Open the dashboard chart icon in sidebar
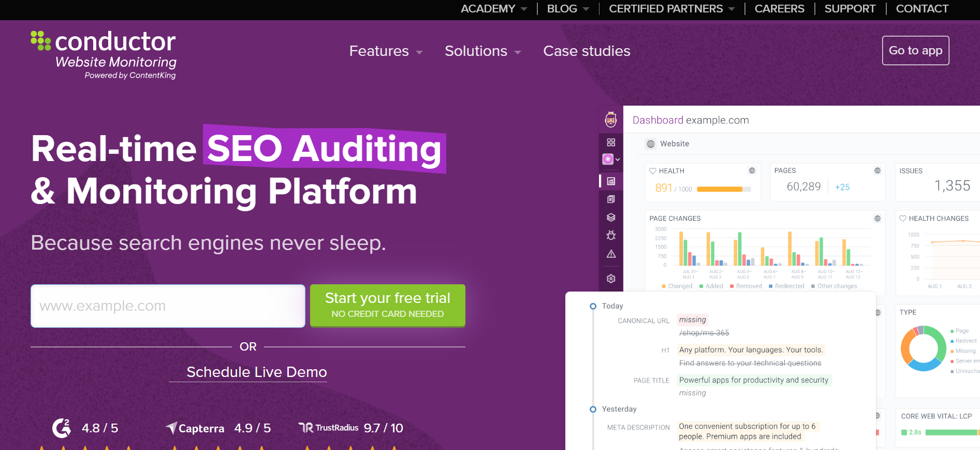This screenshot has width=980, height=450. coord(611,181)
